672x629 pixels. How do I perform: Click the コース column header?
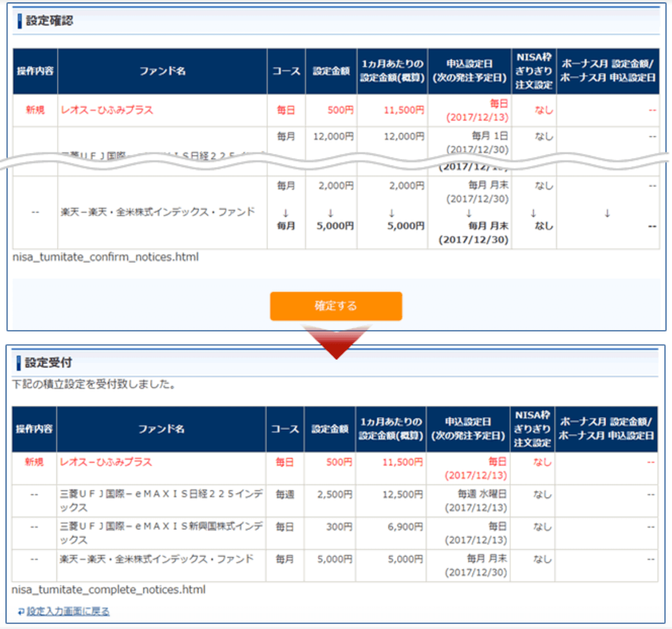tap(286, 71)
